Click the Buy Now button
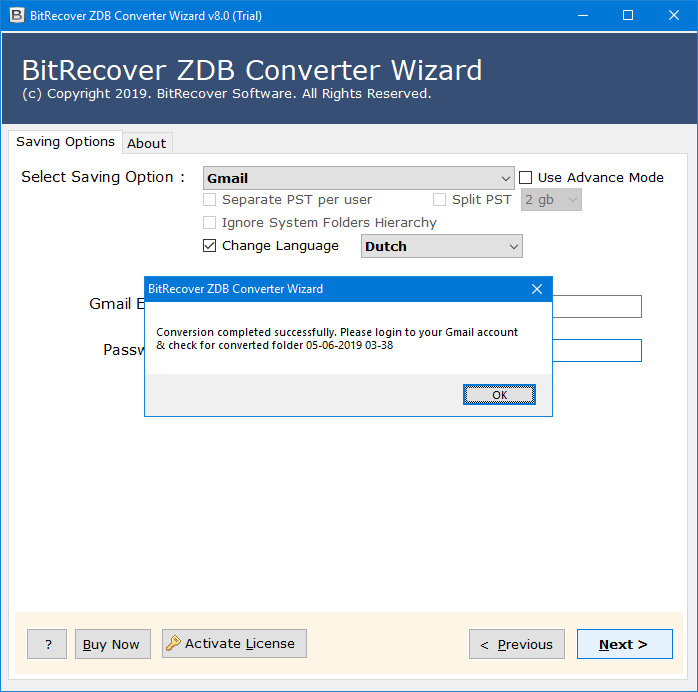 tap(113, 644)
